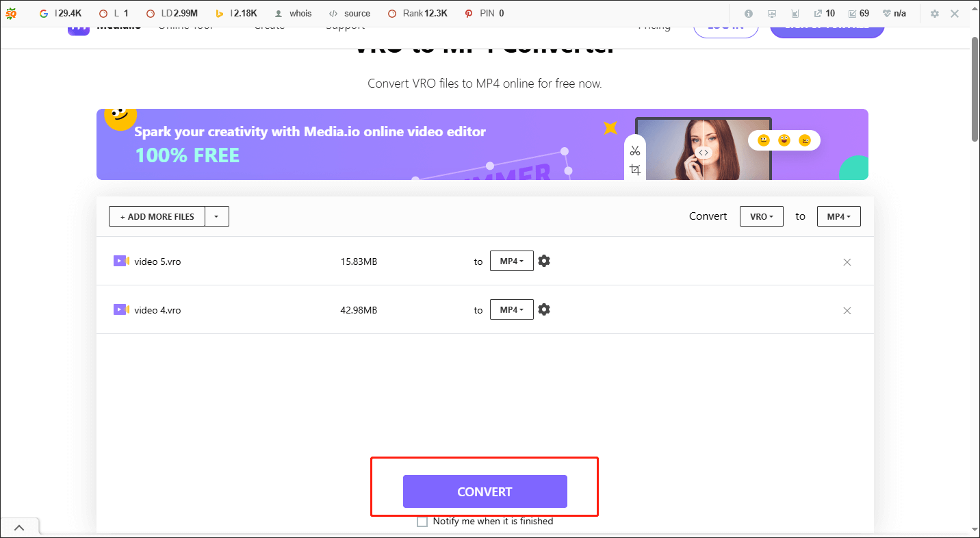This screenshot has width=980, height=538.
Task: Click the purple CONVERT button
Action: pyautogui.click(x=485, y=491)
